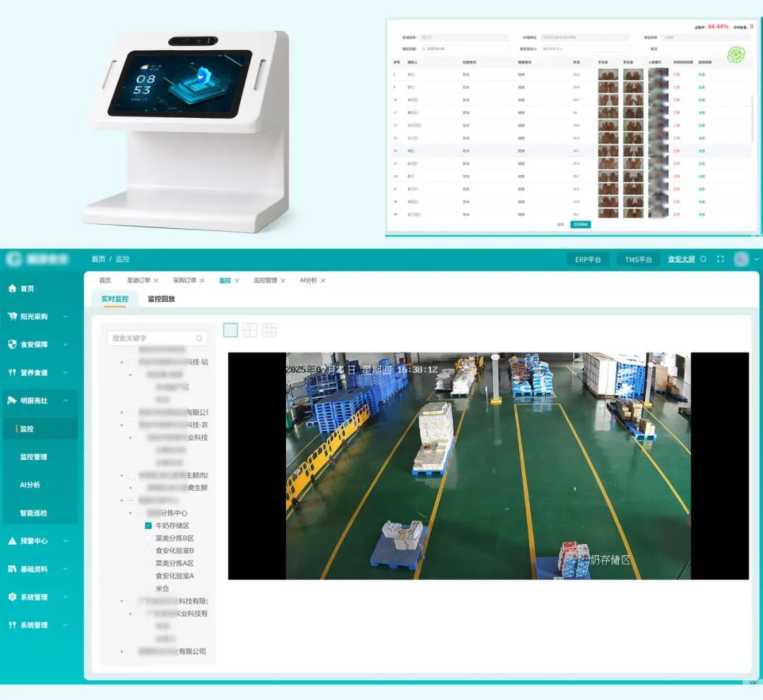Click the 基础资料 books icon
763x700 pixels.
tap(13, 569)
